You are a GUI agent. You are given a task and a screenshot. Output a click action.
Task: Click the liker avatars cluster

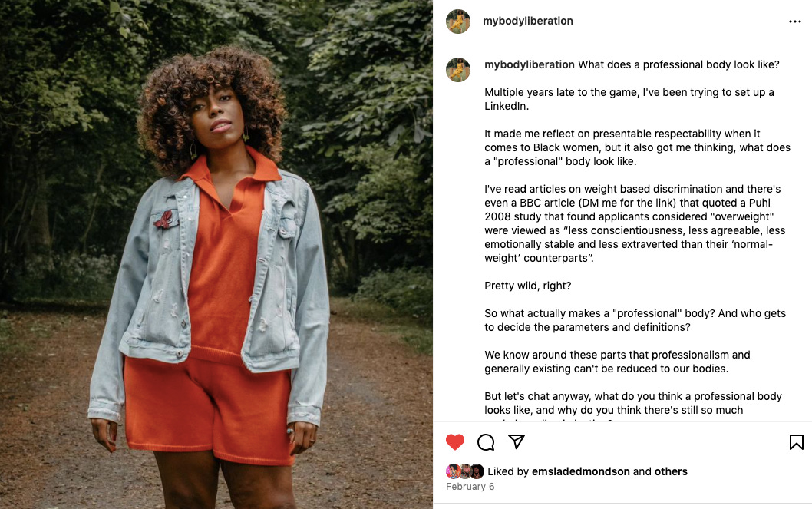[464, 471]
